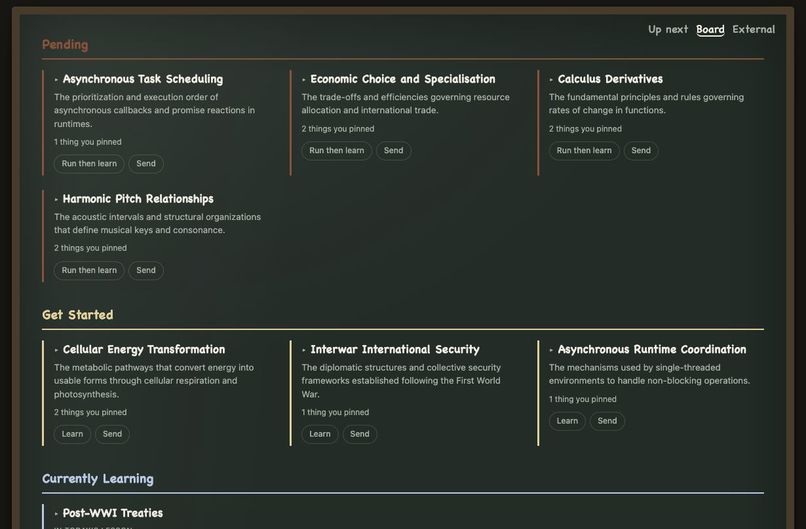Screen dimensions: 806x529
Task: Click the Get Started section heading
Action: click(x=78, y=315)
